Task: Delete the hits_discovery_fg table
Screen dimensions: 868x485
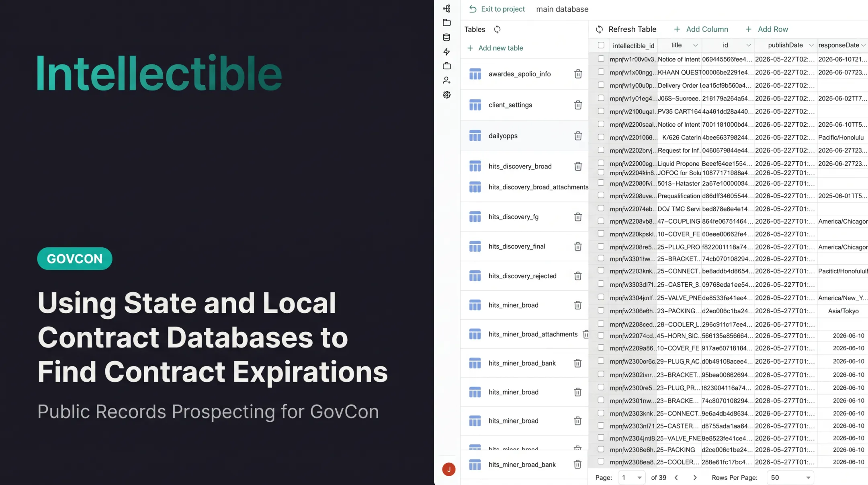Action: pos(578,217)
